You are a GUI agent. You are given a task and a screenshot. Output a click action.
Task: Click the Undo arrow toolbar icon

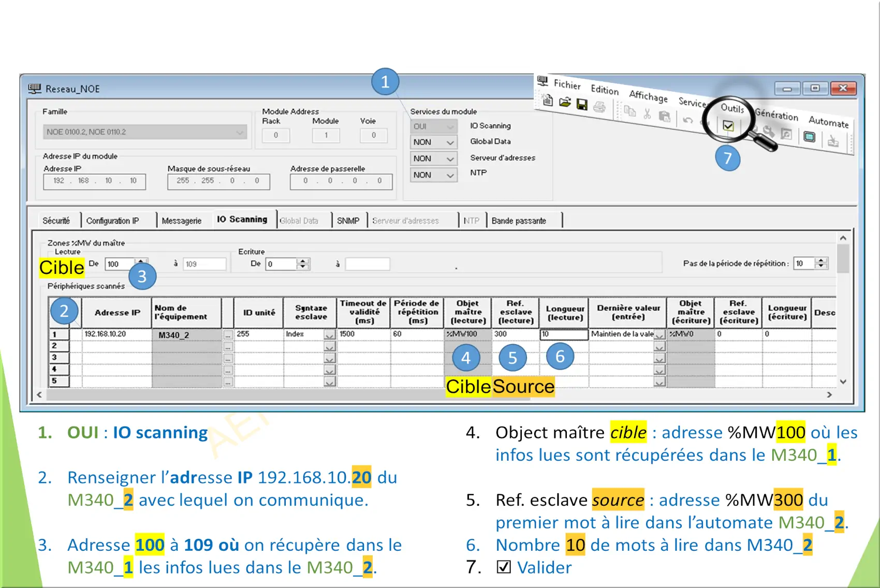(688, 120)
